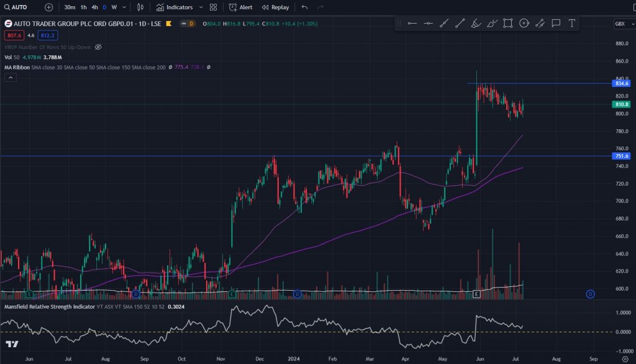Click the Alert button

[241, 7]
